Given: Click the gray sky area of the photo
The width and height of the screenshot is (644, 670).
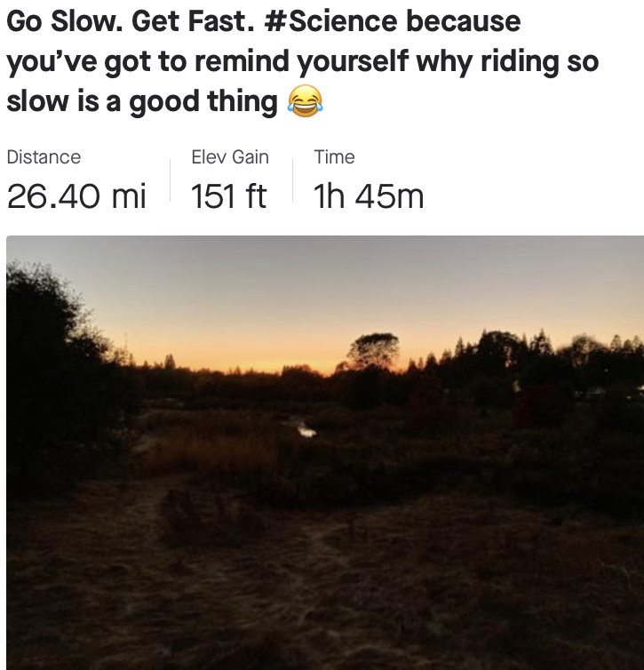Looking at the screenshot, I should [324, 274].
